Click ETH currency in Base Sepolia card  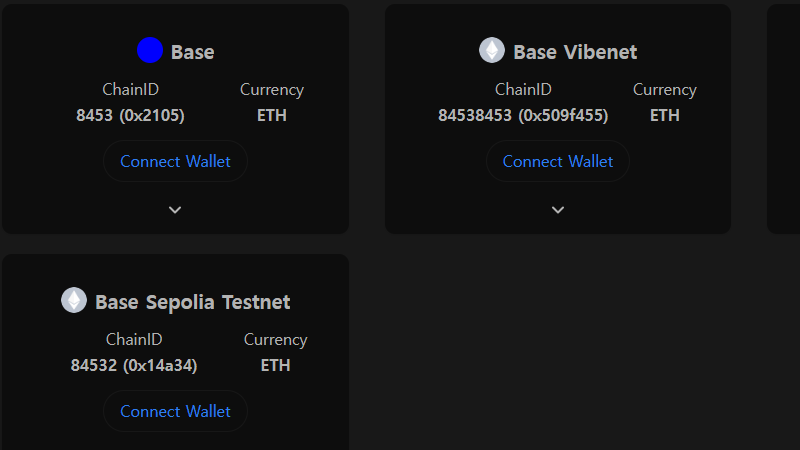tap(275, 365)
